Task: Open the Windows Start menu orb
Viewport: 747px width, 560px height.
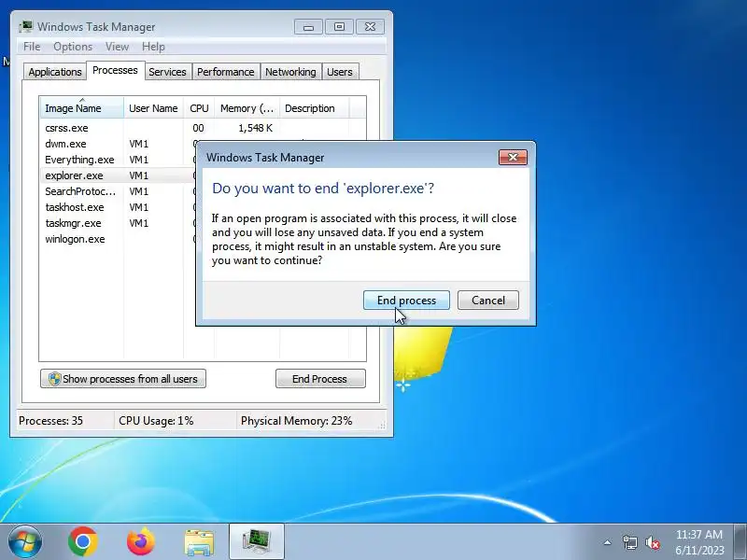Action: coord(24,541)
